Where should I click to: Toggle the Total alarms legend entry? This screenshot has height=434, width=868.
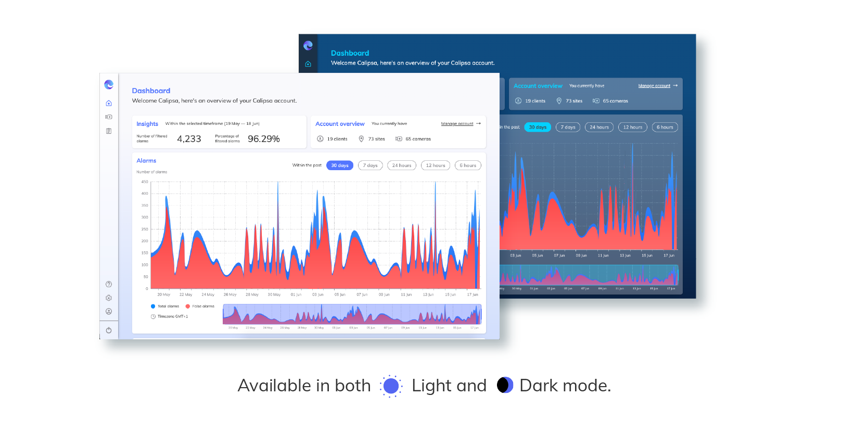(165, 307)
